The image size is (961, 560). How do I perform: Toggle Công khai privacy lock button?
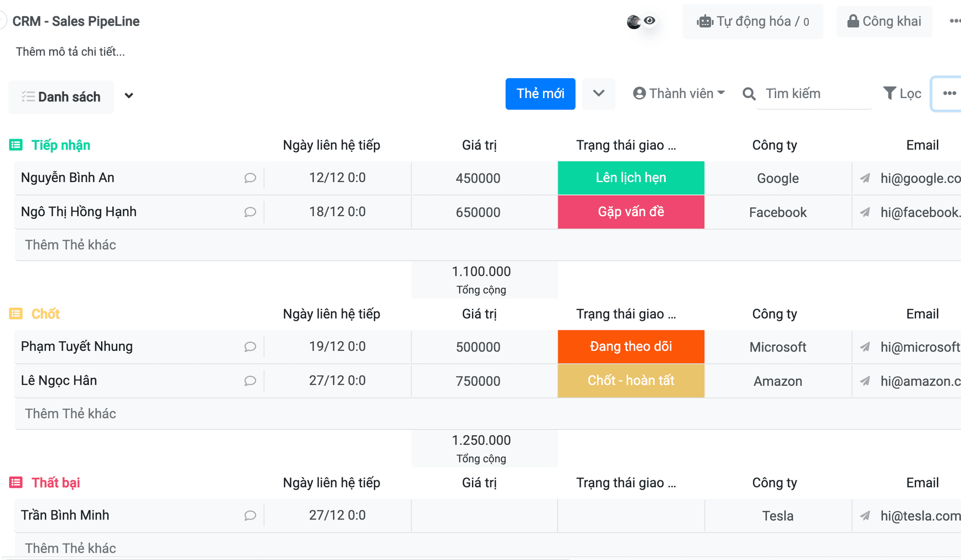tap(884, 22)
